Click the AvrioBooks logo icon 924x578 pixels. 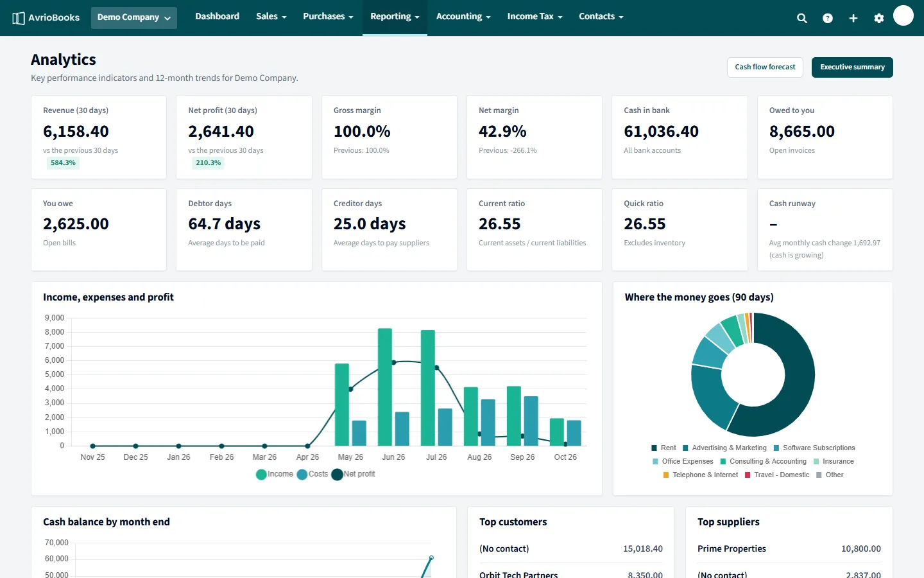click(x=19, y=18)
